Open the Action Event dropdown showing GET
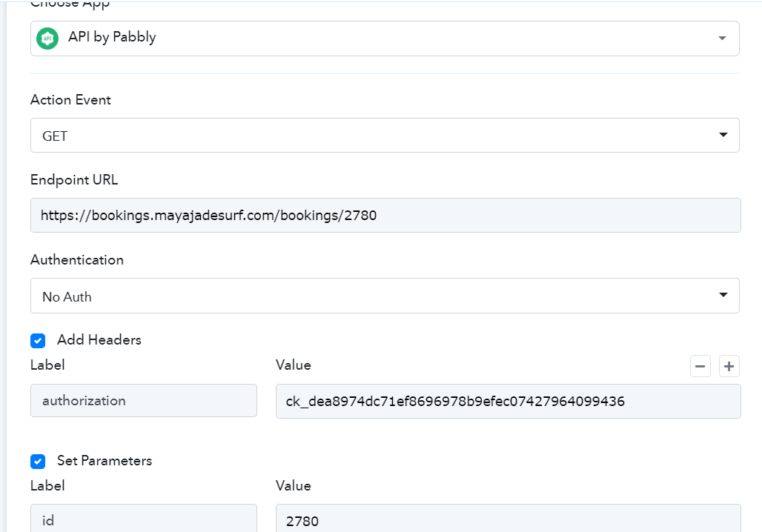 pyautogui.click(x=384, y=136)
